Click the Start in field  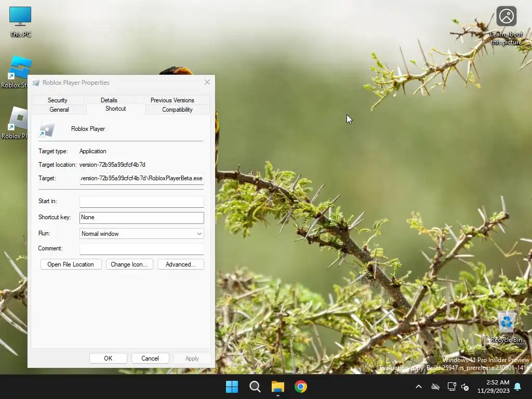click(x=141, y=202)
